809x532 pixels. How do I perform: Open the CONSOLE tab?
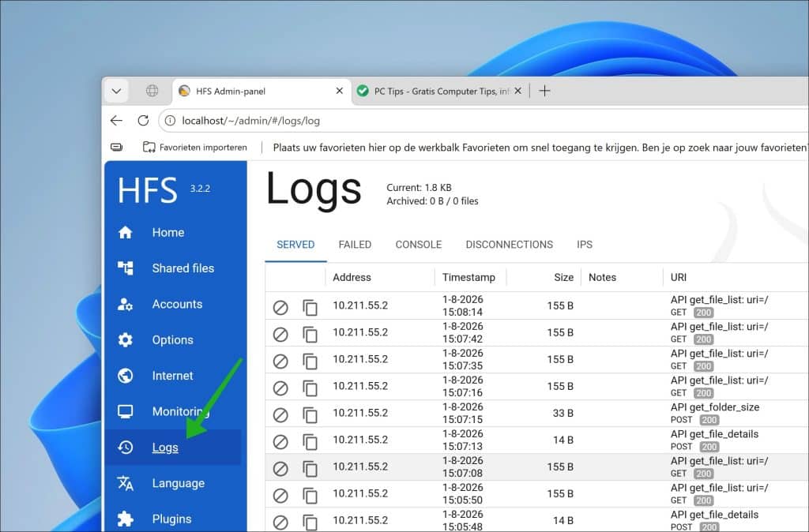[x=419, y=245]
